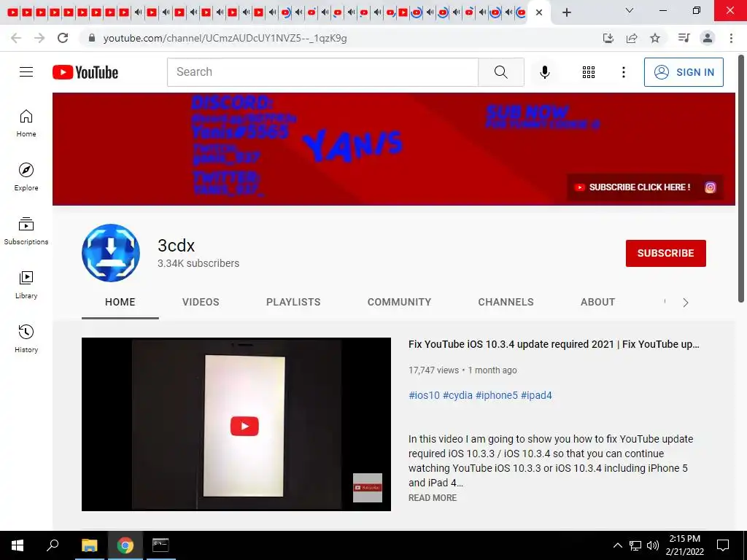Viewport: 747px width, 560px height.
Task: Open the Chrome profile avatar menu
Action: pyautogui.click(x=708, y=38)
